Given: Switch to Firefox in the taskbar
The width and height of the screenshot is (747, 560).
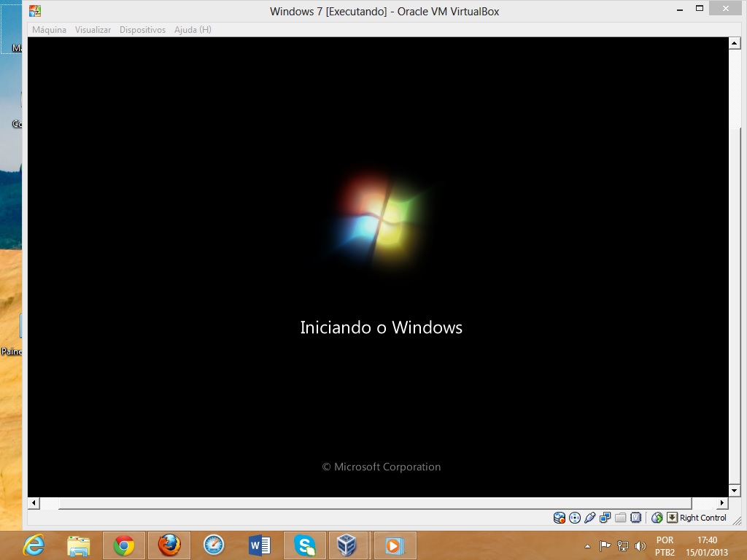Looking at the screenshot, I should pyautogui.click(x=169, y=545).
